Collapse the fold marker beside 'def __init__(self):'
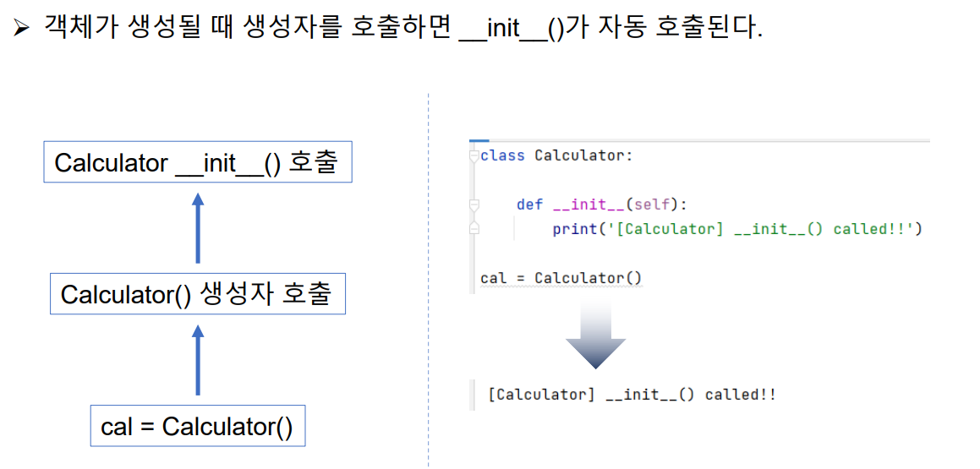 point(474,205)
